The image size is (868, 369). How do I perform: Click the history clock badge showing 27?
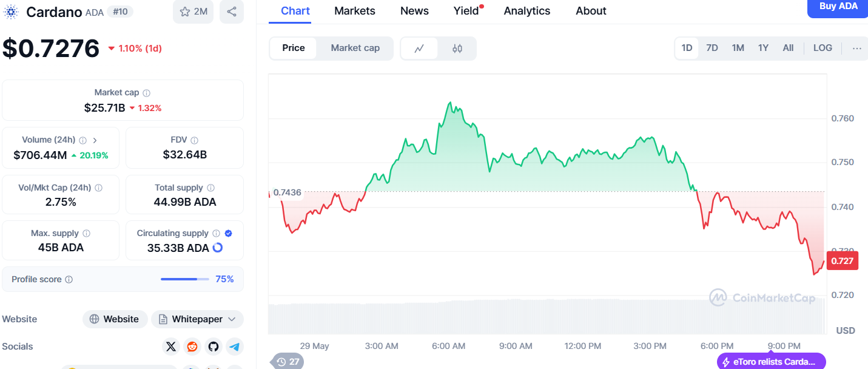[x=288, y=362]
